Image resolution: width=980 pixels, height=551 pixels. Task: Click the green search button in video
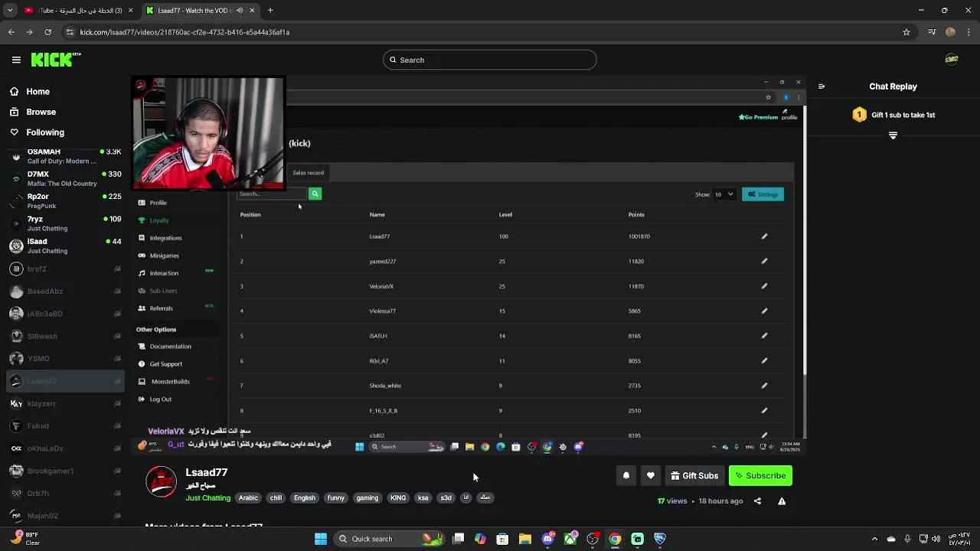[315, 194]
